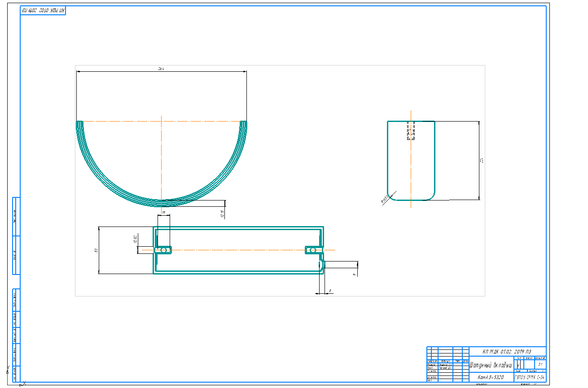Select the 9 dimension right of the notch

[x=355, y=274]
